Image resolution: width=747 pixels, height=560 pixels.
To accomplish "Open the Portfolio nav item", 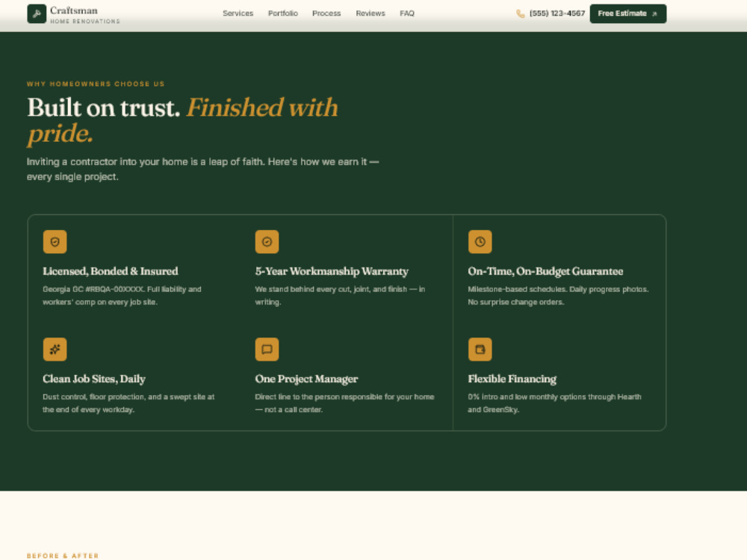I will pyautogui.click(x=283, y=13).
